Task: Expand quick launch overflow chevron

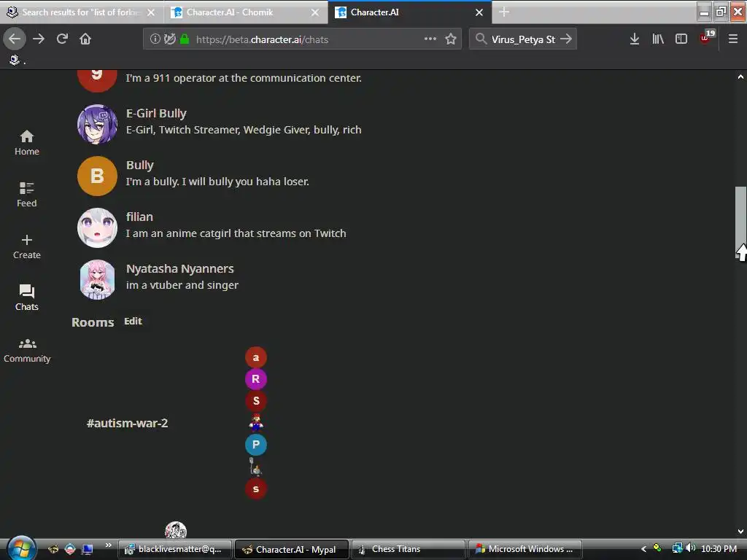Action: (108, 545)
